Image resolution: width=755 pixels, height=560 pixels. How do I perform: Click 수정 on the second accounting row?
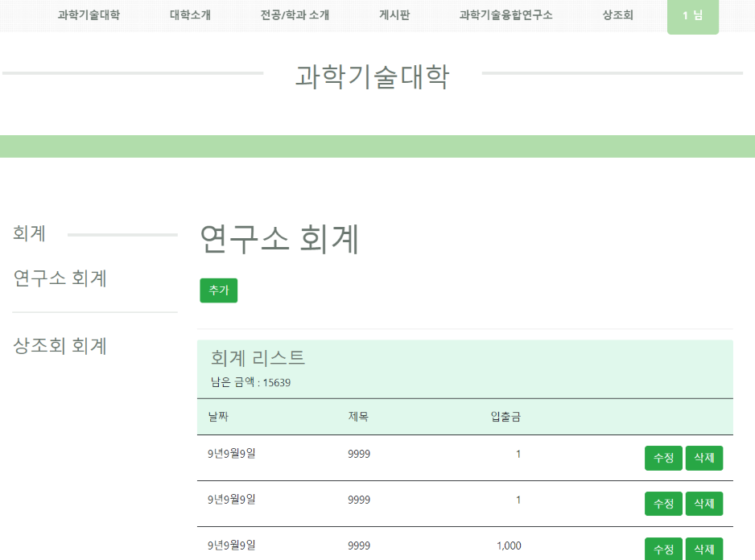click(663, 504)
